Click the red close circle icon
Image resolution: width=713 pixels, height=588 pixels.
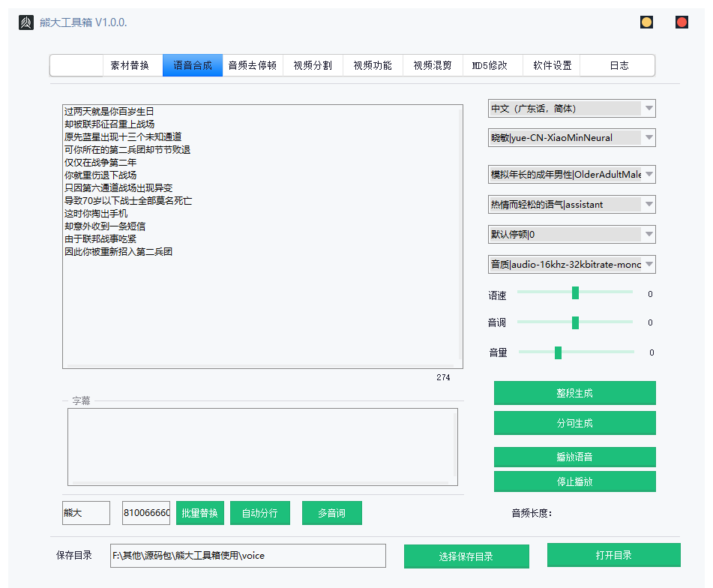pyautogui.click(x=682, y=22)
